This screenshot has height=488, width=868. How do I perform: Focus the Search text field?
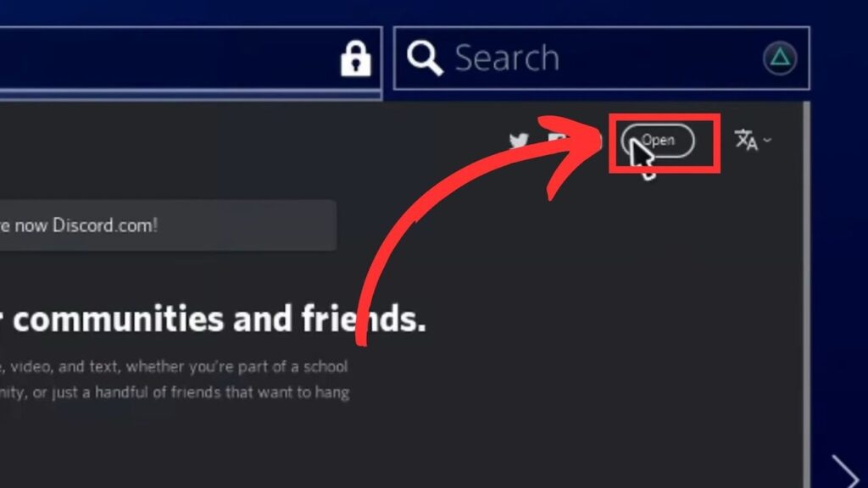coord(602,58)
